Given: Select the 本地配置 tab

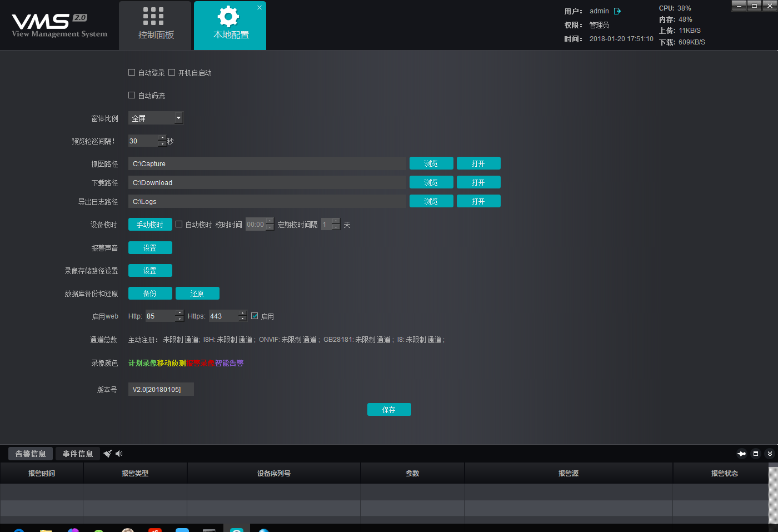Looking at the screenshot, I should click(x=230, y=26).
